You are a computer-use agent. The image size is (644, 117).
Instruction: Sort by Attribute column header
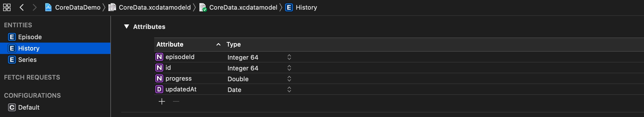[x=170, y=44]
